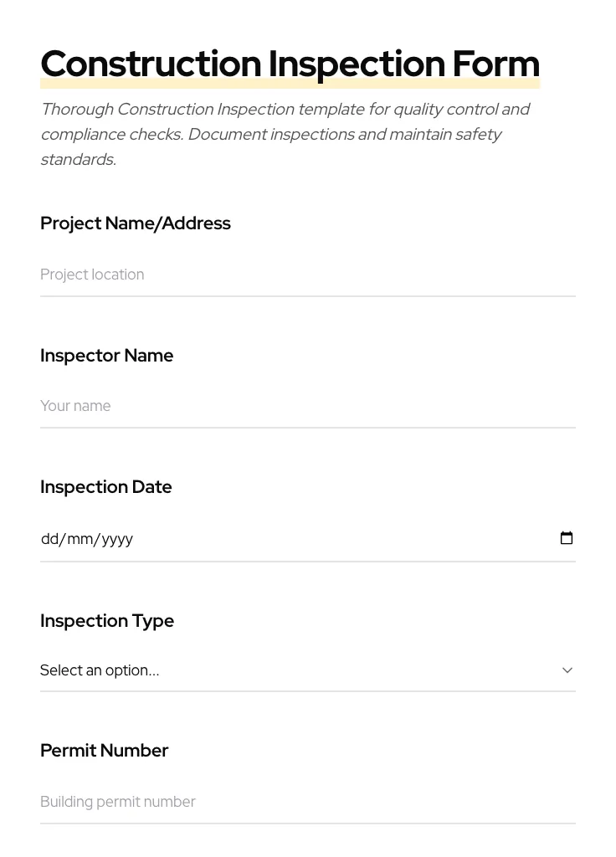Click the dd/mm/yyyy date field
Image resolution: width=616 pixels, height=857 pixels.
coord(251,538)
